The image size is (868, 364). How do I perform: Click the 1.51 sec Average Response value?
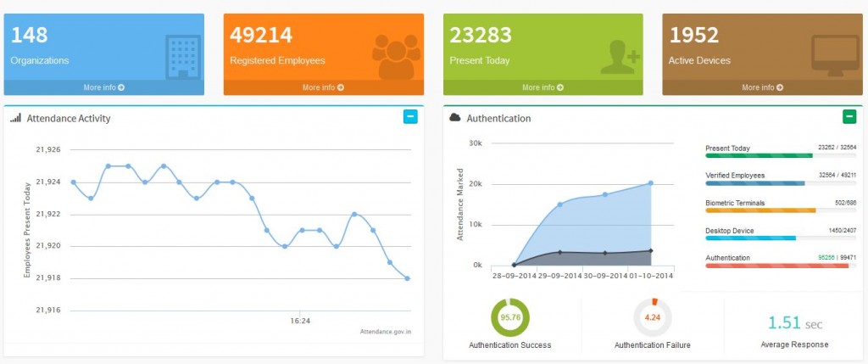pyautogui.click(x=795, y=323)
